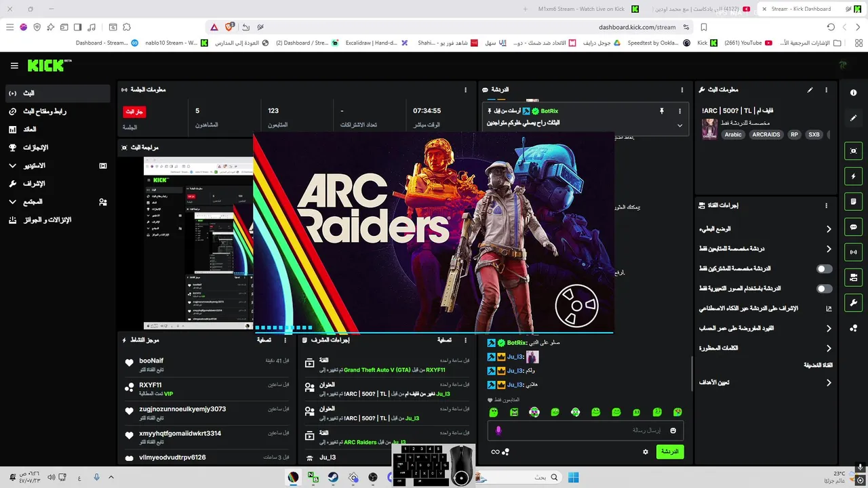Select the chat bubble icon in the right rail
This screenshot has height=488, width=868.
853,227
